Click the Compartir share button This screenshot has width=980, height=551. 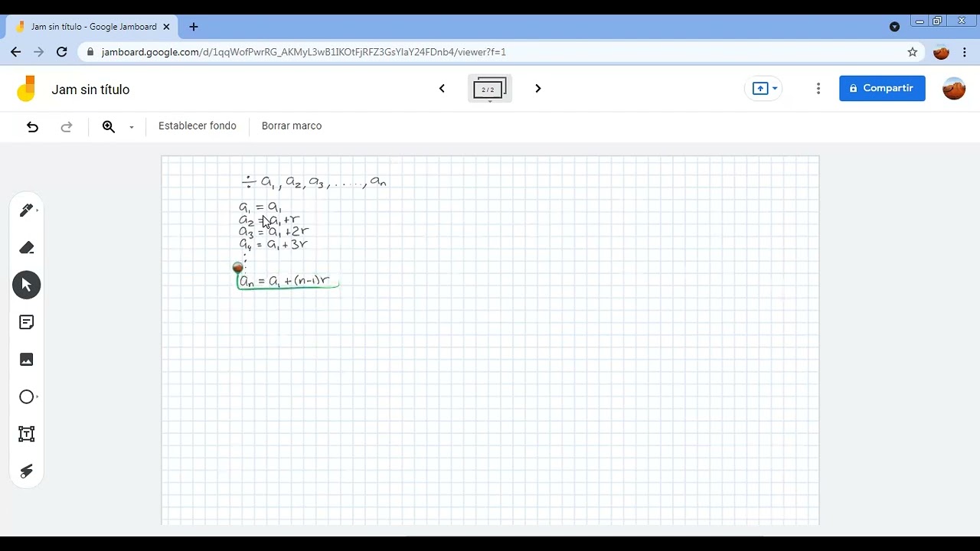coord(882,89)
